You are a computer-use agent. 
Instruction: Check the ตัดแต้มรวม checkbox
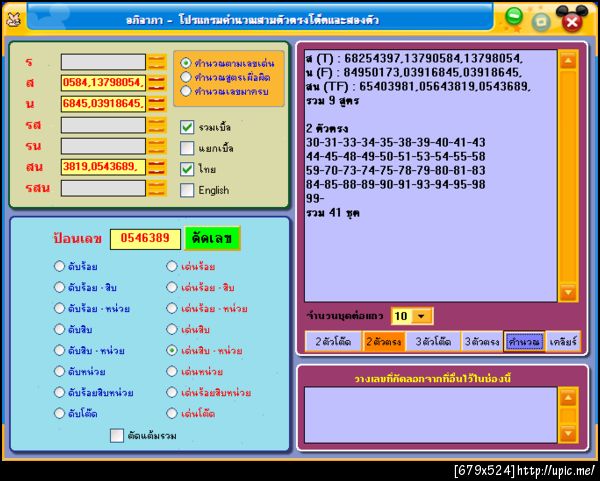pos(117,435)
